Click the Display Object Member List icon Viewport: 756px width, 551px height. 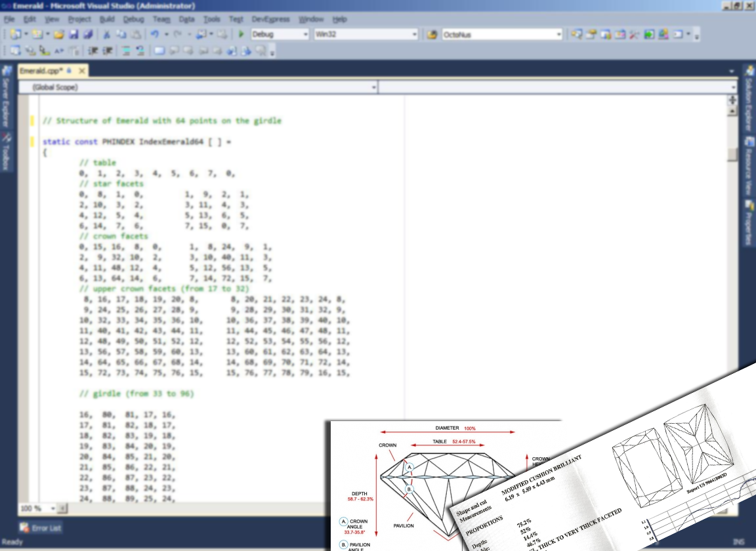(x=16, y=51)
